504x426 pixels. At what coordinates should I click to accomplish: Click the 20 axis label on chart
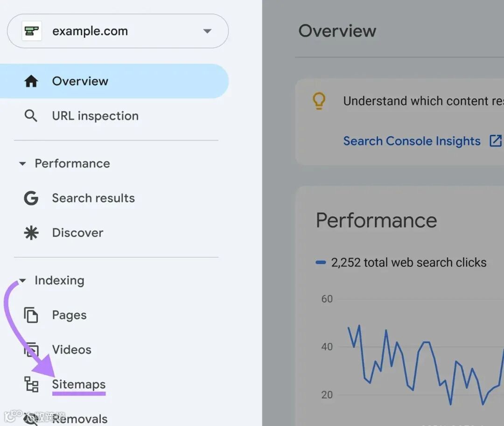coord(327,395)
